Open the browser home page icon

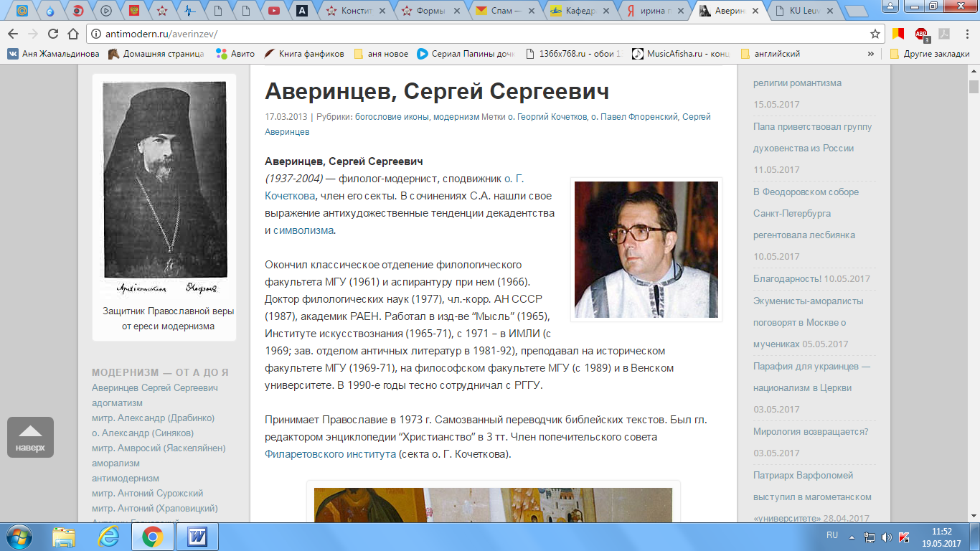coord(72,34)
